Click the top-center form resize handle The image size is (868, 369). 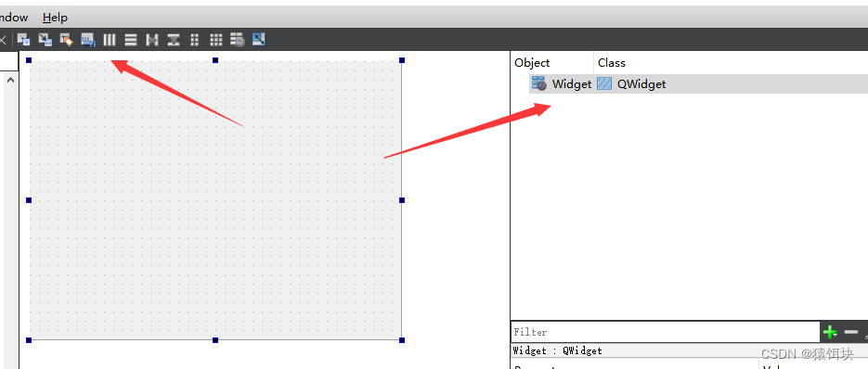[215, 59]
